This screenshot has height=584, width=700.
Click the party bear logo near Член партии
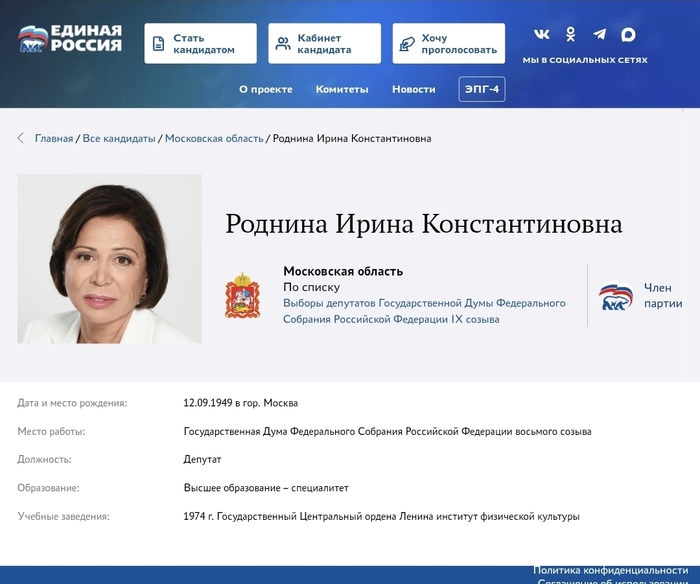pos(616,295)
